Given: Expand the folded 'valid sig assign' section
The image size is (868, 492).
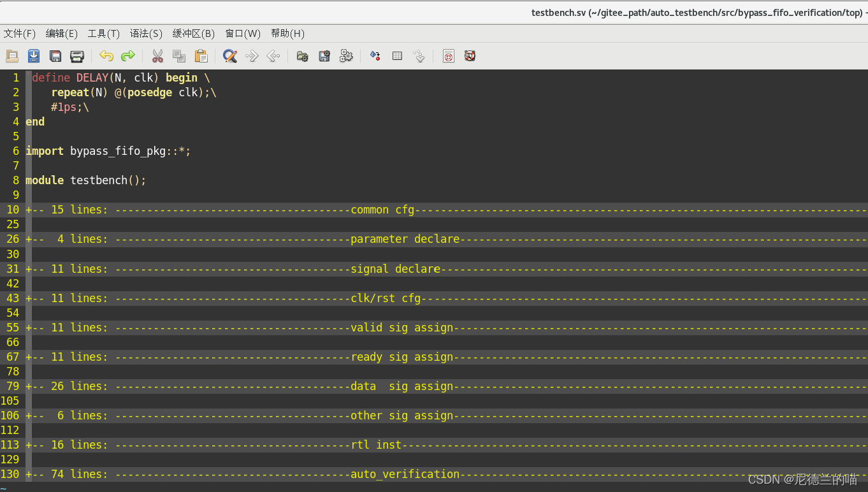Looking at the screenshot, I should click(447, 328).
